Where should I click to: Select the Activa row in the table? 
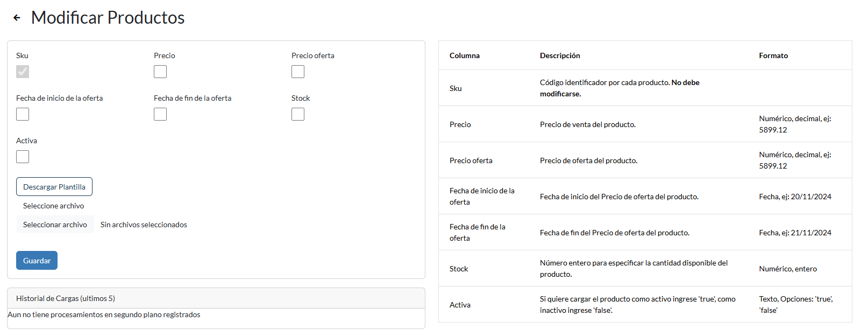[x=645, y=304]
